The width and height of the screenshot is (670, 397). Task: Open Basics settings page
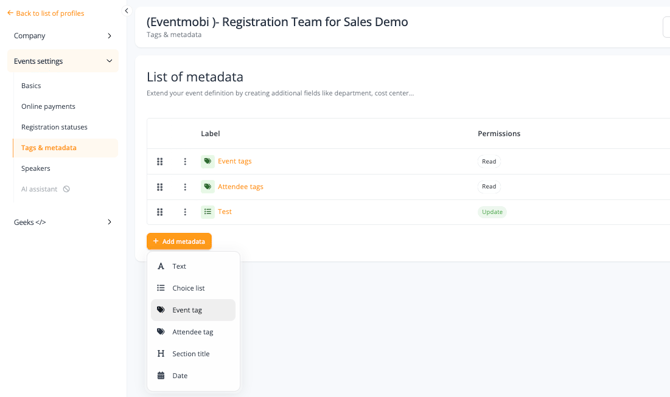pyautogui.click(x=31, y=85)
